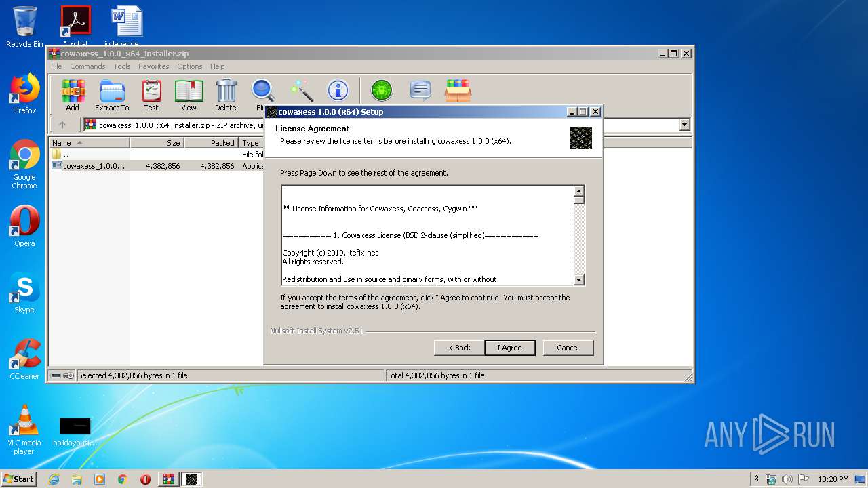Click the volume speaker tray icon
This screenshot has height=488, width=868.
(787, 479)
